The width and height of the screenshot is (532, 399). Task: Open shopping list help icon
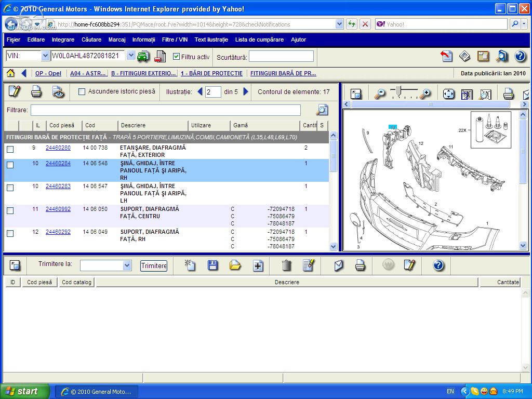pyautogui.click(x=438, y=265)
